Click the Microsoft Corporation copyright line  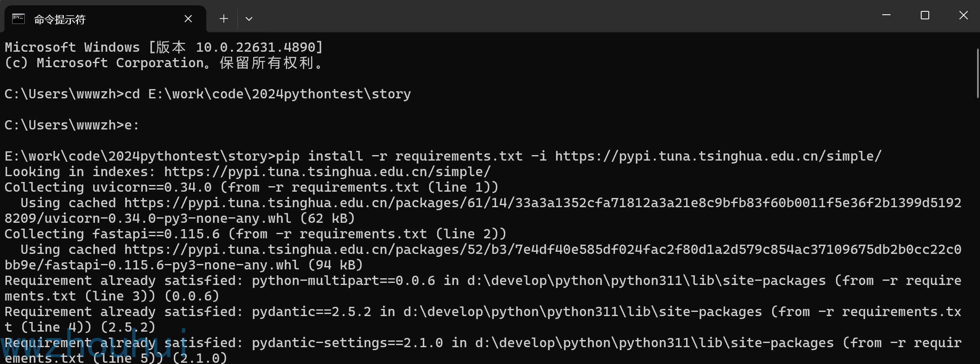(164, 63)
